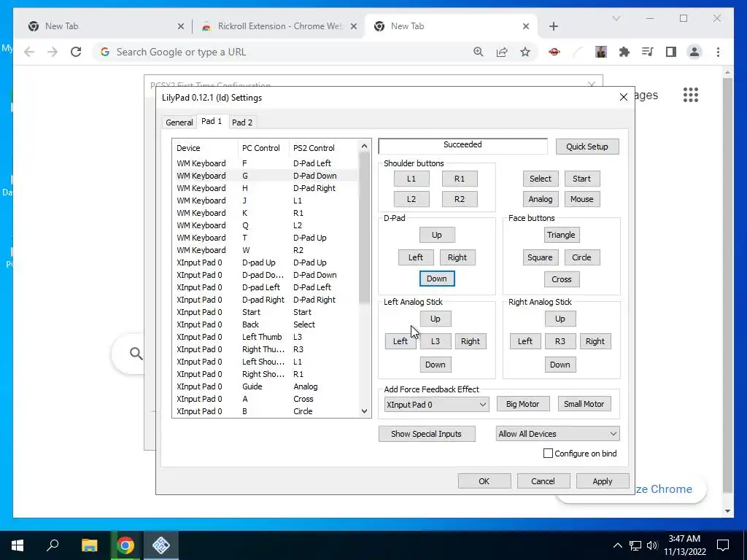
Task: Go forward in Chrome
Action: pyautogui.click(x=53, y=52)
